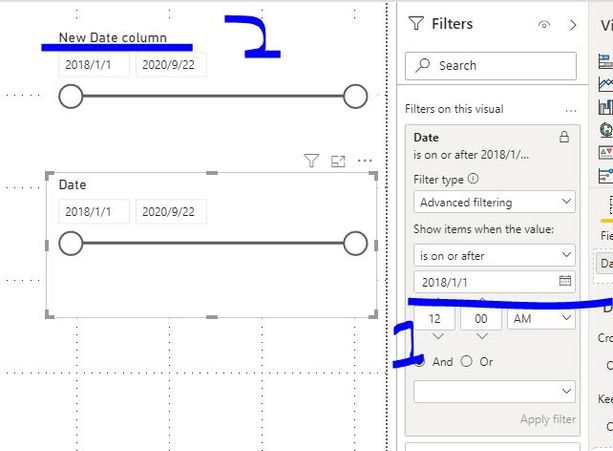613x451 pixels.
Task: Open more options for Filters on this visual
Action: pyautogui.click(x=571, y=111)
